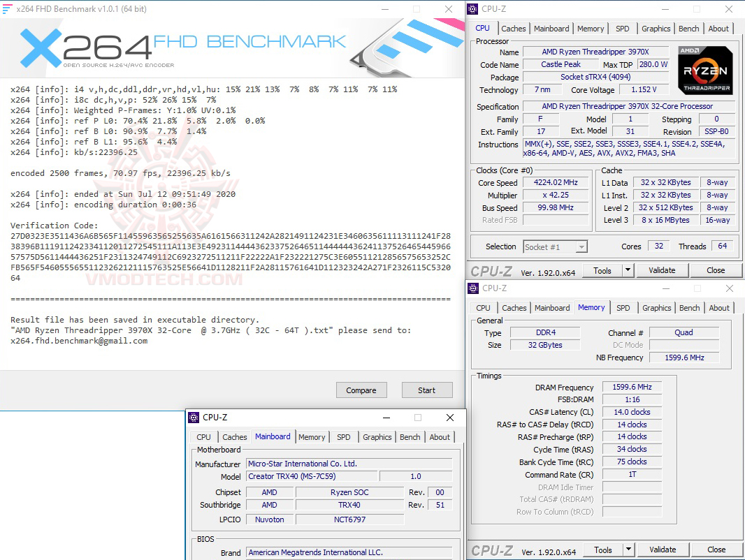
Task: Close the x264 FHD Benchmark window
Action: [448, 9]
